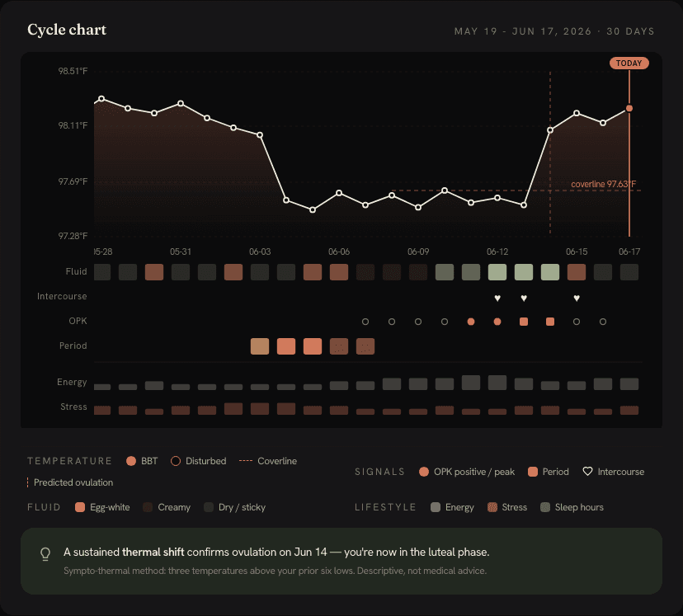
Task: Click the Predicted ovulation dashed marker legend
Action: click(70, 482)
